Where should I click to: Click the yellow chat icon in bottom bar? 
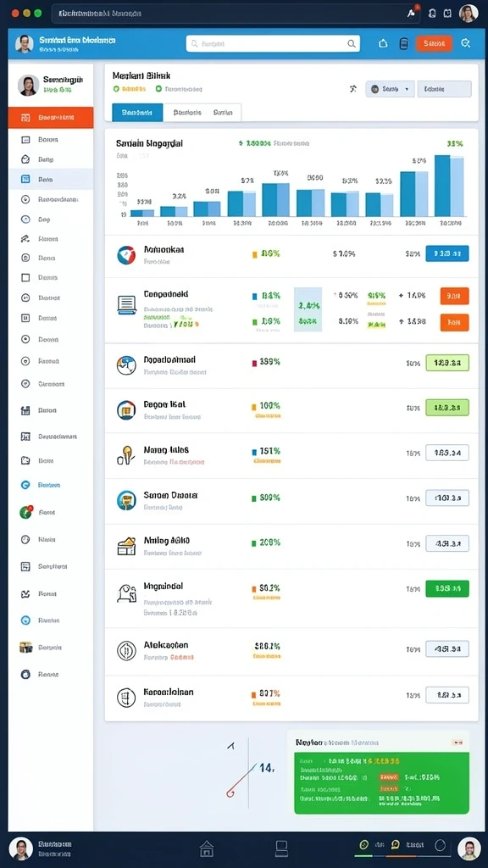(x=395, y=845)
